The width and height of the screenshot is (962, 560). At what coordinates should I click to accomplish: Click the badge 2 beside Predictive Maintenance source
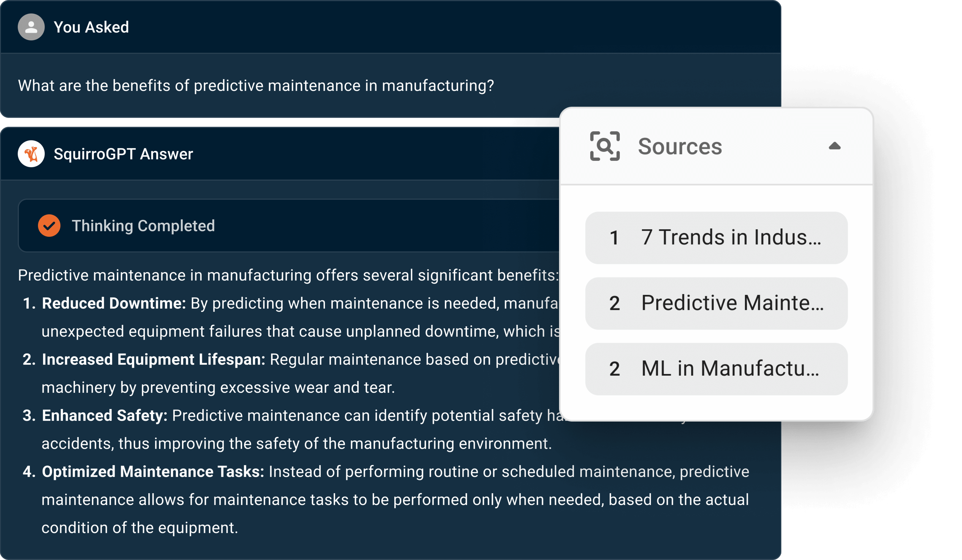click(615, 303)
